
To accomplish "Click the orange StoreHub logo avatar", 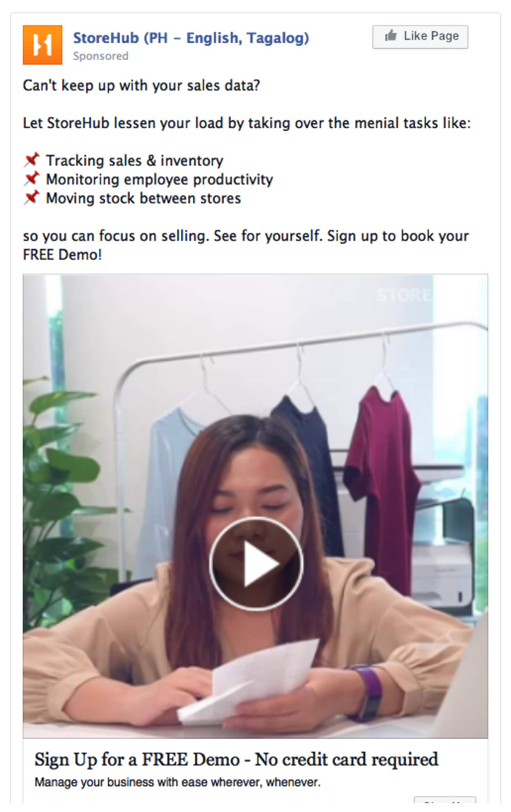I will pyautogui.click(x=42, y=45).
